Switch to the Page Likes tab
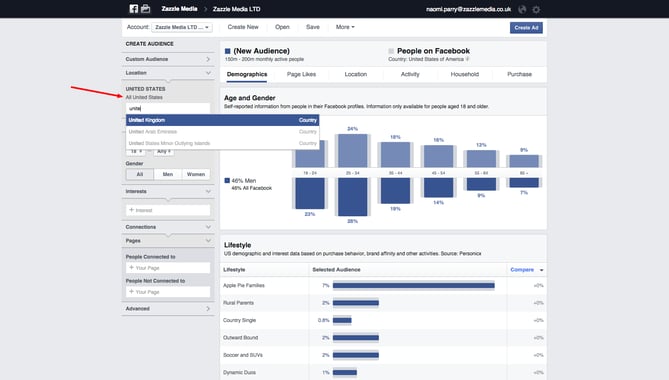This screenshot has width=669, height=380. (x=301, y=74)
